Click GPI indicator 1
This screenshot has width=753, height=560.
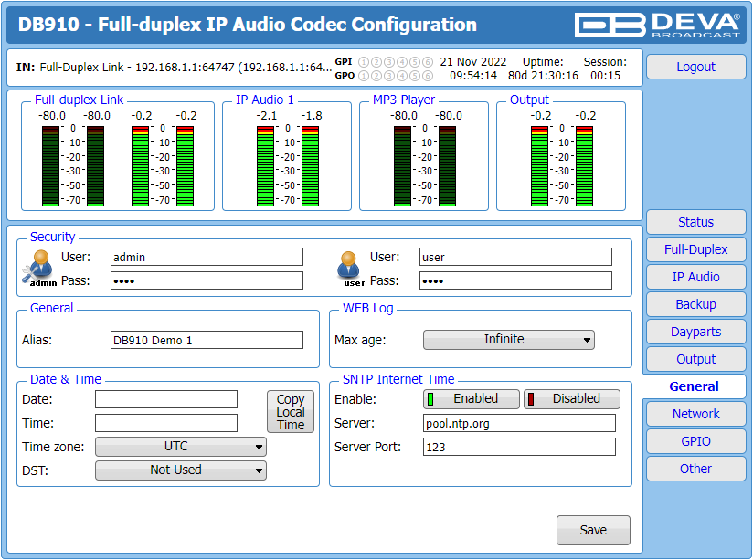click(x=364, y=62)
